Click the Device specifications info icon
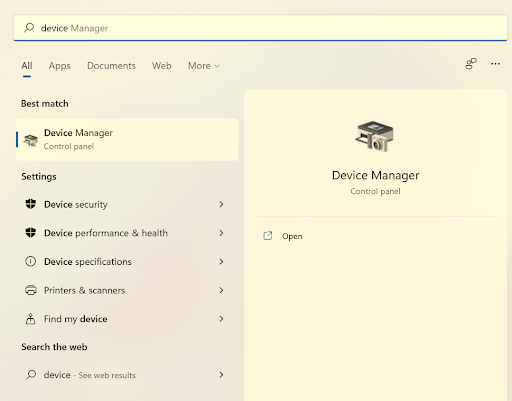Viewport: 512px width, 401px height. click(31, 261)
